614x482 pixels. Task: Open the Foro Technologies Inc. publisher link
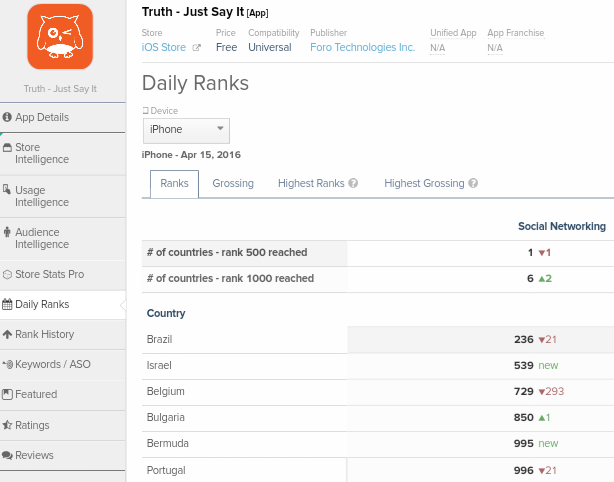pyautogui.click(x=362, y=47)
